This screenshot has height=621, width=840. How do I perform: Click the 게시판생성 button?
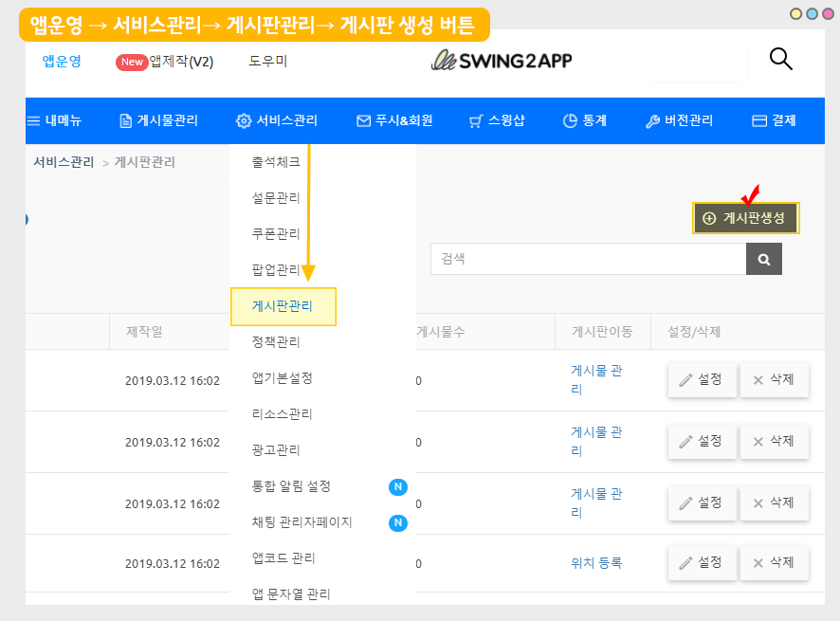(x=745, y=218)
